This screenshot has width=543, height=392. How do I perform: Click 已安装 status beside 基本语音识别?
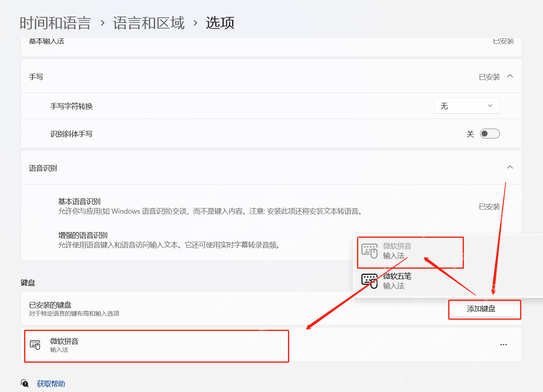click(489, 206)
